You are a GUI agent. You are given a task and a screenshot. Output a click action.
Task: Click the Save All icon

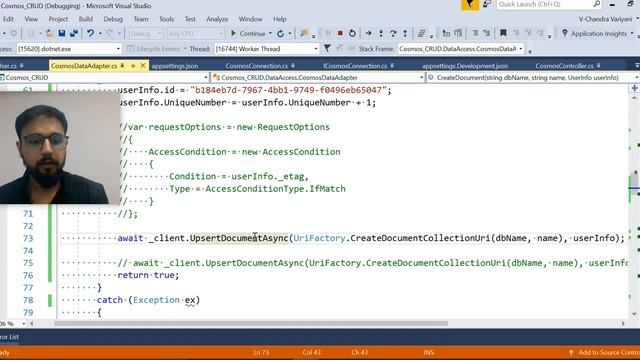click(73, 33)
